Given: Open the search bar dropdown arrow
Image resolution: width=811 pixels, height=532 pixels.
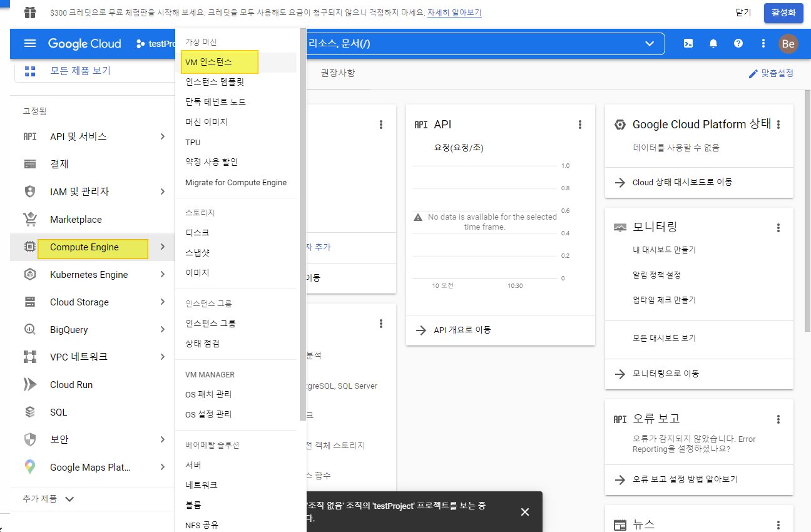Looking at the screenshot, I should click(x=649, y=43).
